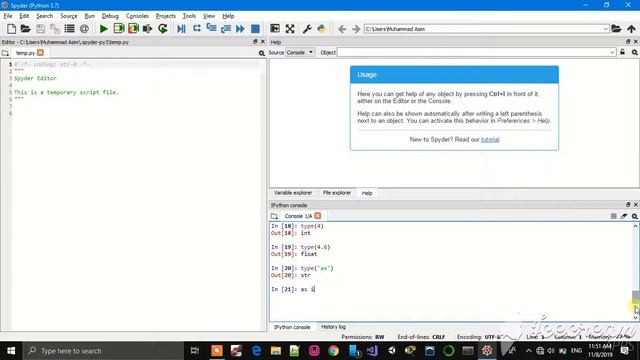
Task: Open the Source menu
Action: pos(69,16)
